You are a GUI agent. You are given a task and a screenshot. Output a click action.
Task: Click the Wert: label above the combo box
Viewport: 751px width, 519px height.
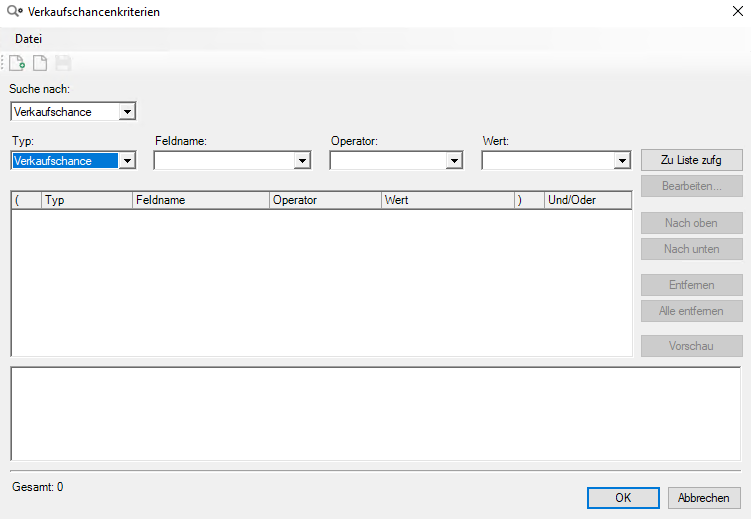point(496,141)
